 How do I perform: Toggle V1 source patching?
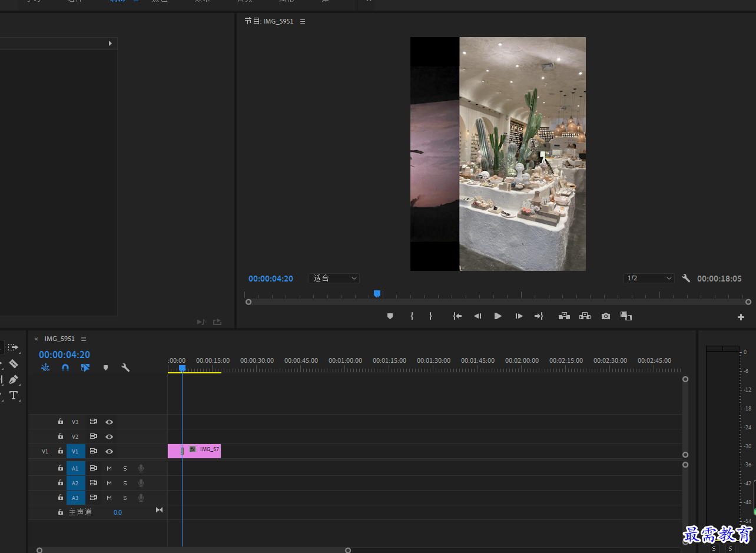(x=45, y=451)
